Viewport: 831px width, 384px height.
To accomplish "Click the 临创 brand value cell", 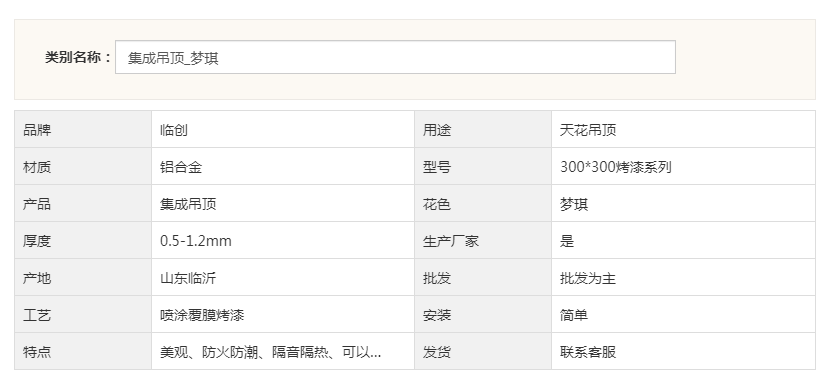I will [x=283, y=130].
